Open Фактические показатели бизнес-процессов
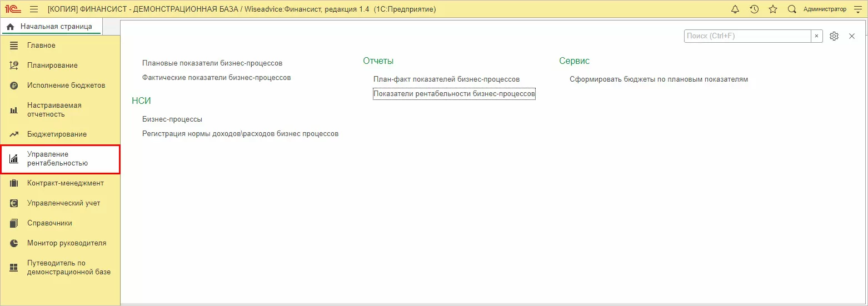The width and height of the screenshot is (868, 306). (217, 78)
